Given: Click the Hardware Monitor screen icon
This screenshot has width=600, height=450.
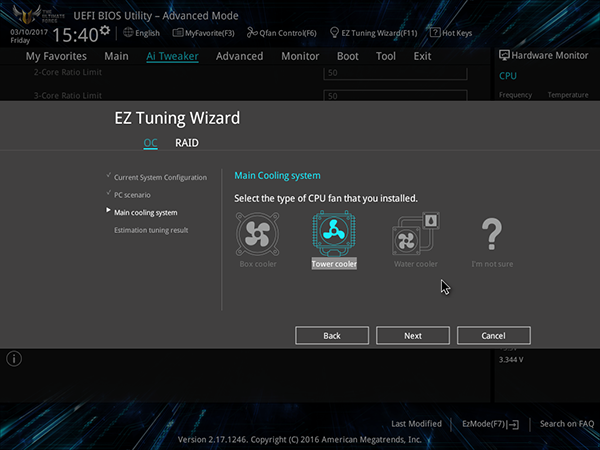Looking at the screenshot, I should pyautogui.click(x=504, y=55).
